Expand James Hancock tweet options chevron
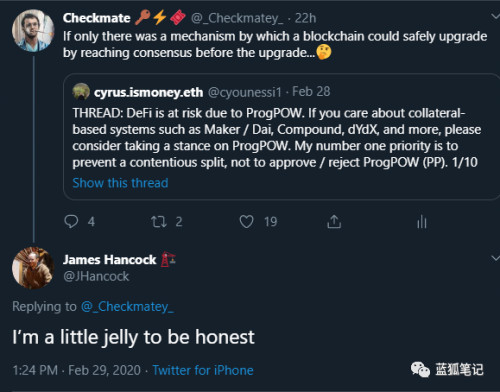The height and width of the screenshot is (392, 500). coord(495,258)
